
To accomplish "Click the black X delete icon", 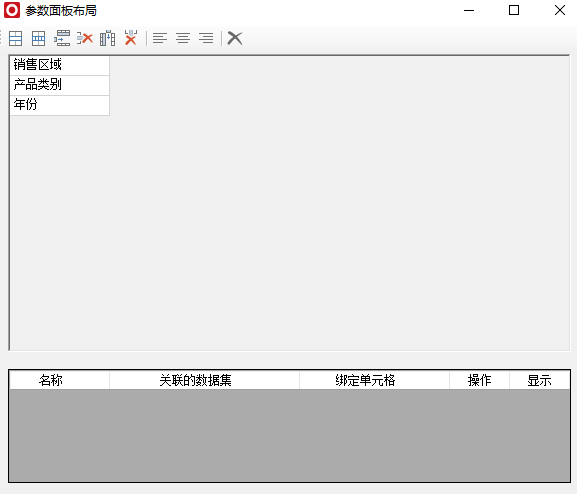I will pyautogui.click(x=235, y=38).
